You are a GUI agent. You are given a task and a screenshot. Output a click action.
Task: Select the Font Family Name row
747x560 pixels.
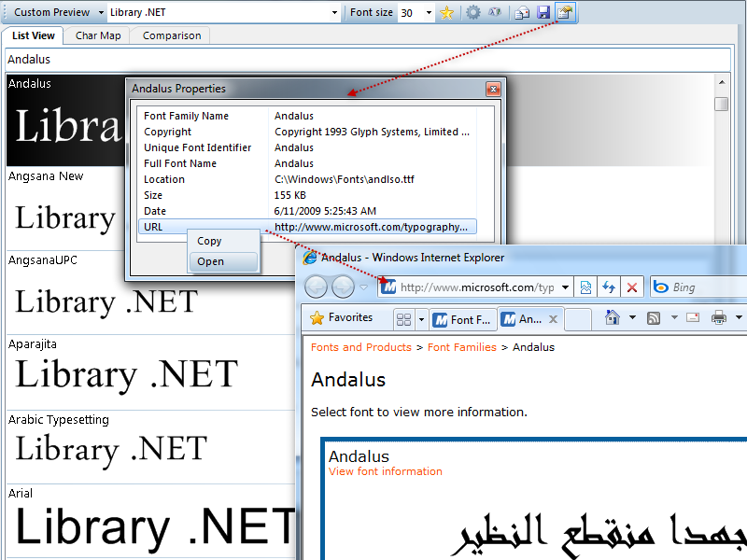[x=307, y=116]
